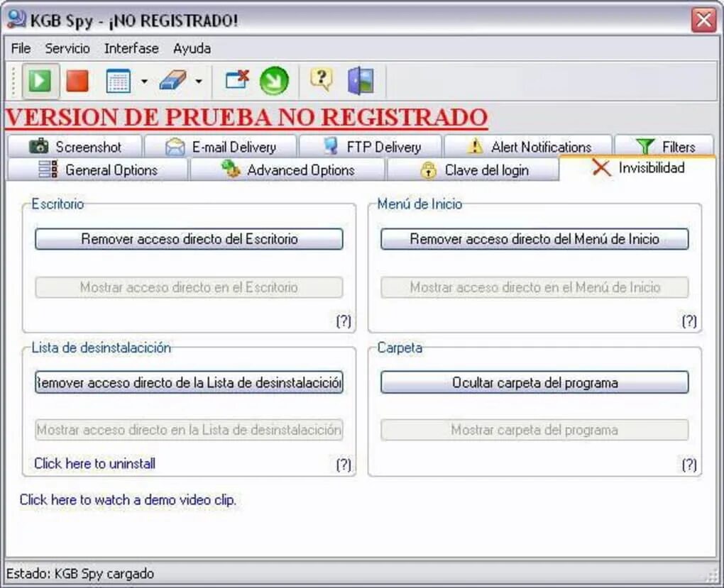This screenshot has height=588, width=724.
Task: Click the exit door toolbar icon
Action: click(360, 82)
